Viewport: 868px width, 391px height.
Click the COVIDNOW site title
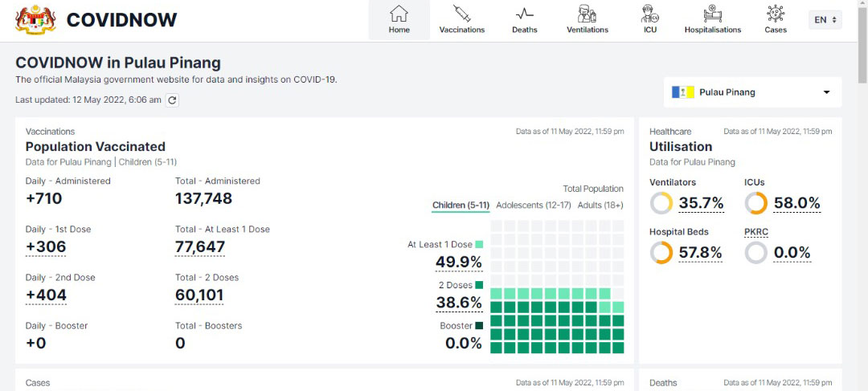pos(122,20)
